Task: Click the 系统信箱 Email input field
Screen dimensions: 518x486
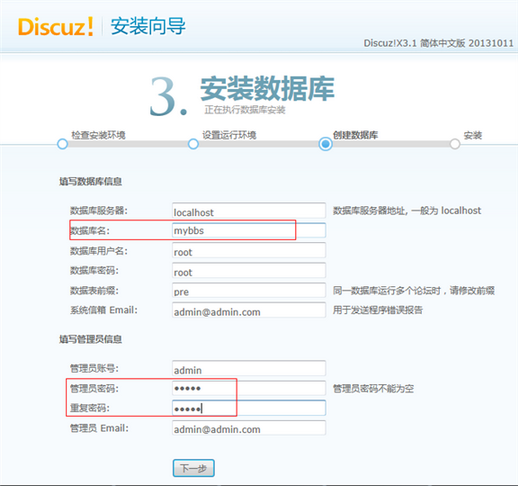Action: pos(249,310)
